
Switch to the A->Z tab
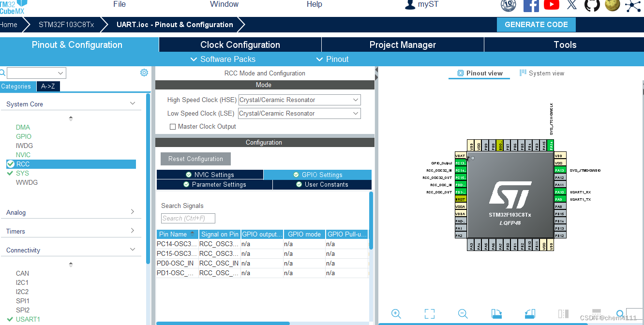tap(48, 87)
